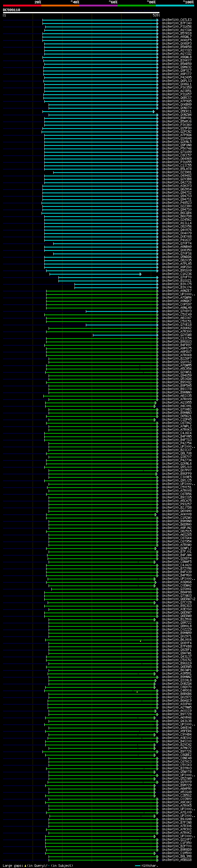Open hit UniRef100_C6T942
Viewport: 197px width, 868px height.
(176, 423)
